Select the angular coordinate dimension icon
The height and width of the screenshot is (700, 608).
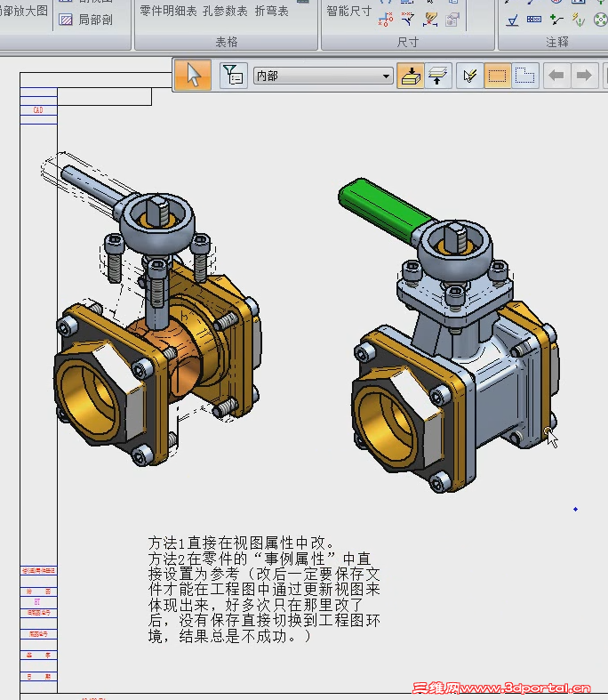[x=408, y=20]
